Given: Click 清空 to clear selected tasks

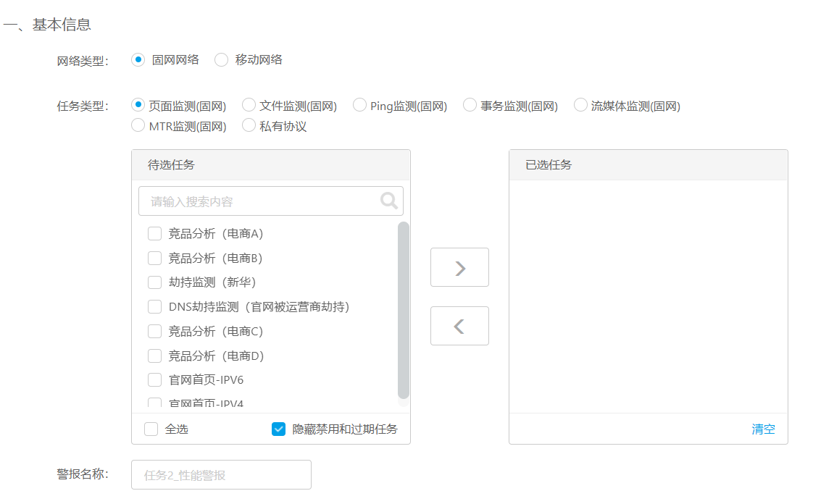Looking at the screenshot, I should pos(763,429).
